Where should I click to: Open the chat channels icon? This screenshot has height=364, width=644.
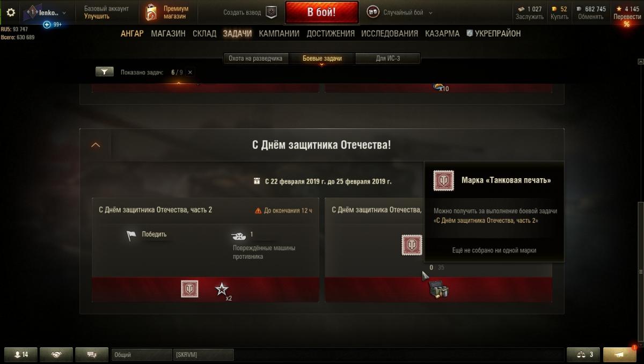coord(91,355)
